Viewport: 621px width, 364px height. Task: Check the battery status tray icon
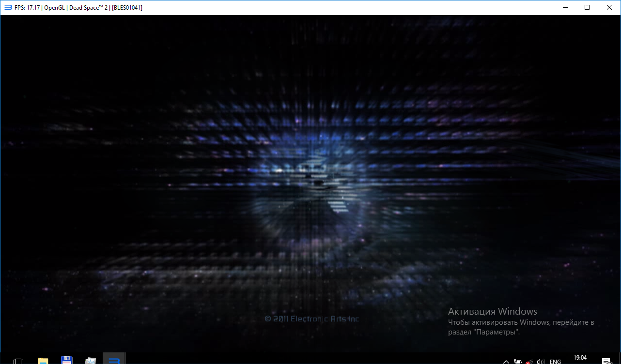click(518, 361)
